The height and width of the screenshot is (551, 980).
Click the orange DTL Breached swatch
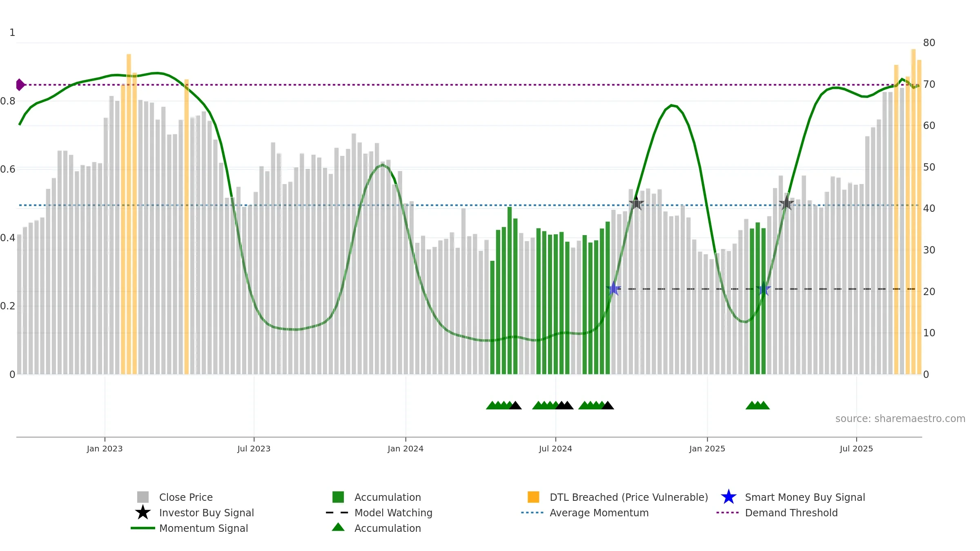[533, 497]
